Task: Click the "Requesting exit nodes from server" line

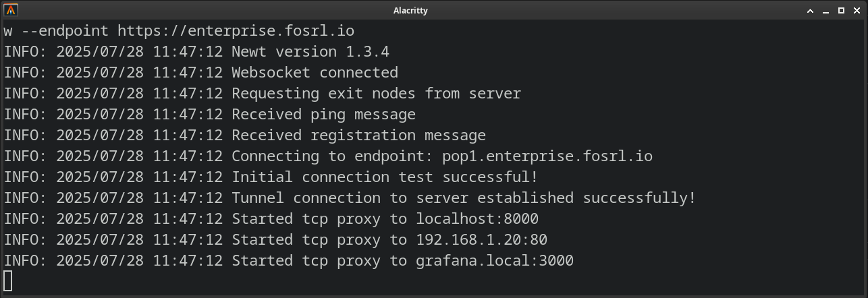Action: click(x=376, y=94)
